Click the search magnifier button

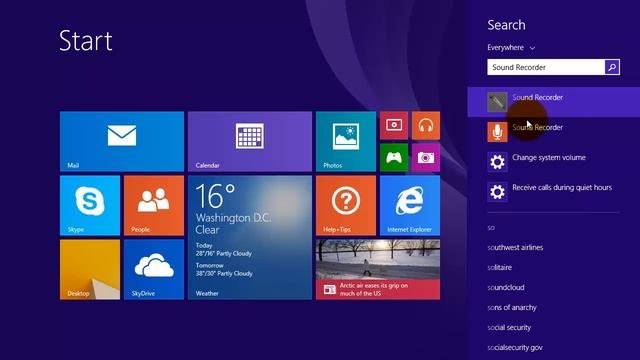click(x=612, y=67)
